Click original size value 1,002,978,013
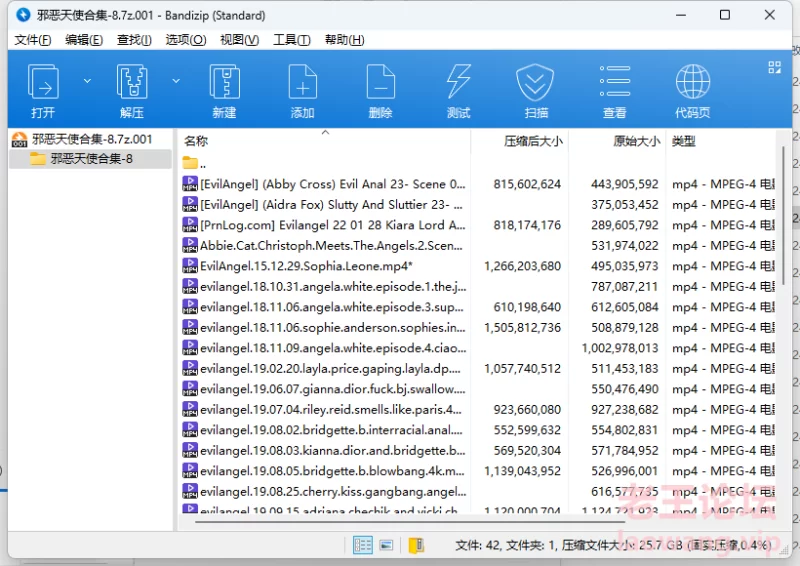The image size is (800, 566). click(620, 348)
